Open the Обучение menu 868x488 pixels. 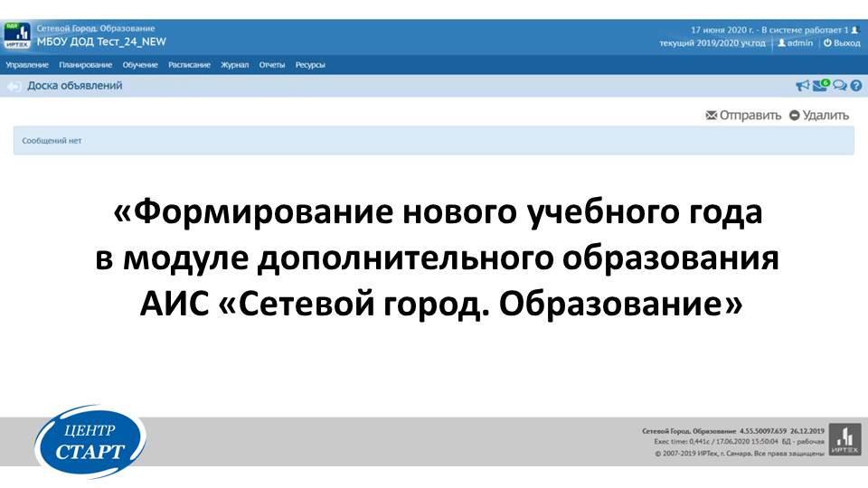tap(140, 65)
